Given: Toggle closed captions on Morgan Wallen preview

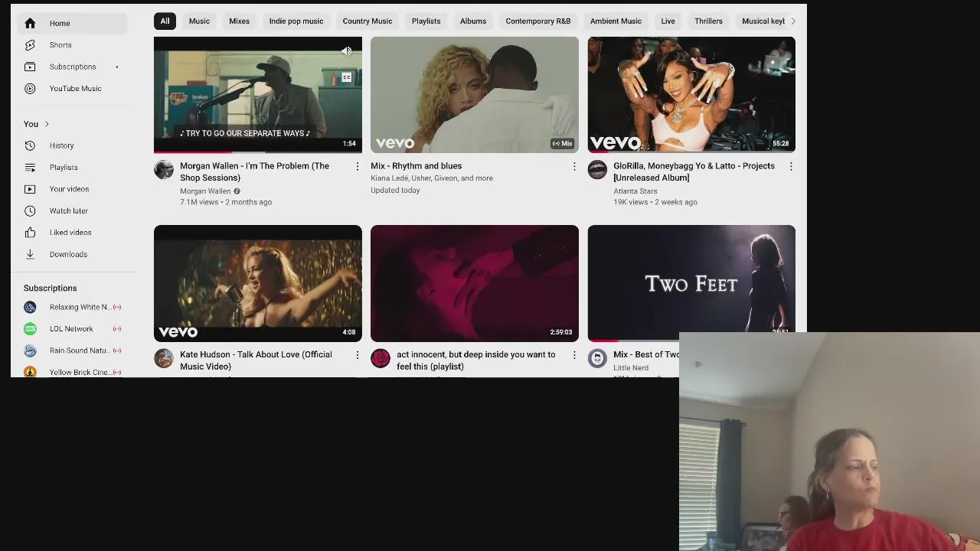Looking at the screenshot, I should tap(347, 77).
